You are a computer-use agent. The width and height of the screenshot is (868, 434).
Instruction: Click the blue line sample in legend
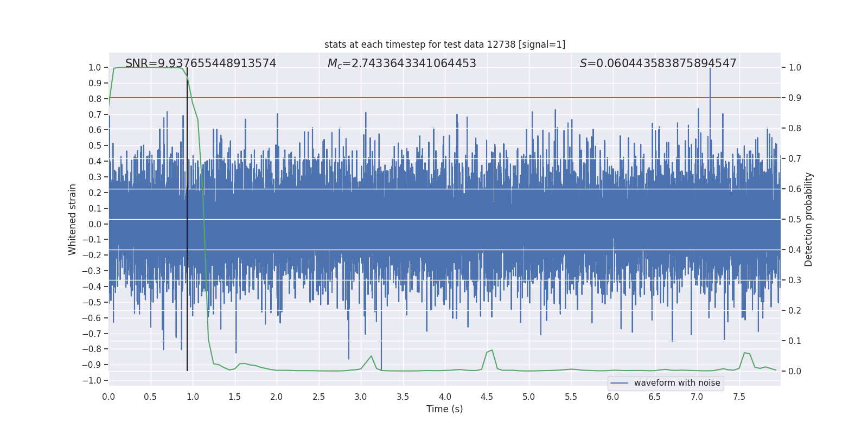click(619, 383)
